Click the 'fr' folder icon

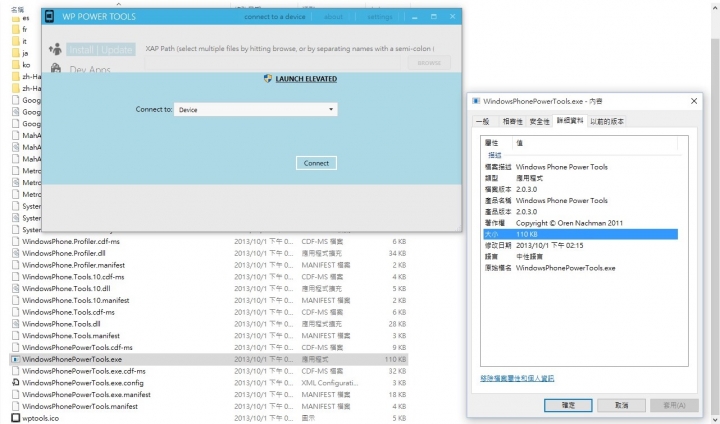[x=16, y=29]
